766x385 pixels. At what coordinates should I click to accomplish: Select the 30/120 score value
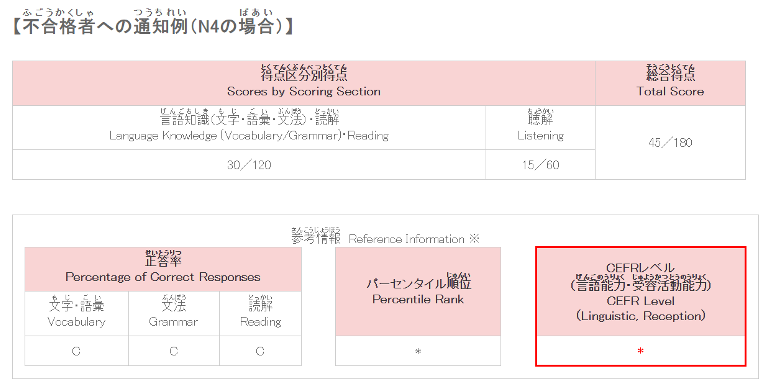(x=249, y=165)
